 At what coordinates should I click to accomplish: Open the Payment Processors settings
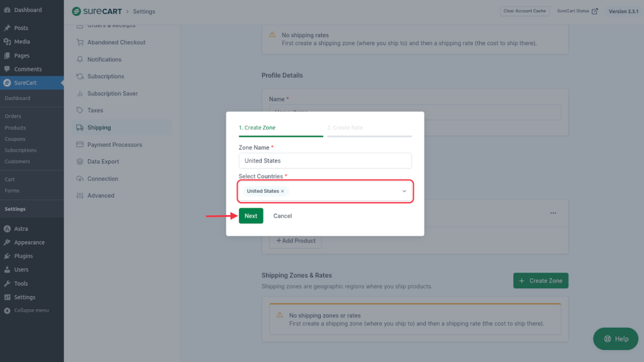coord(114,145)
